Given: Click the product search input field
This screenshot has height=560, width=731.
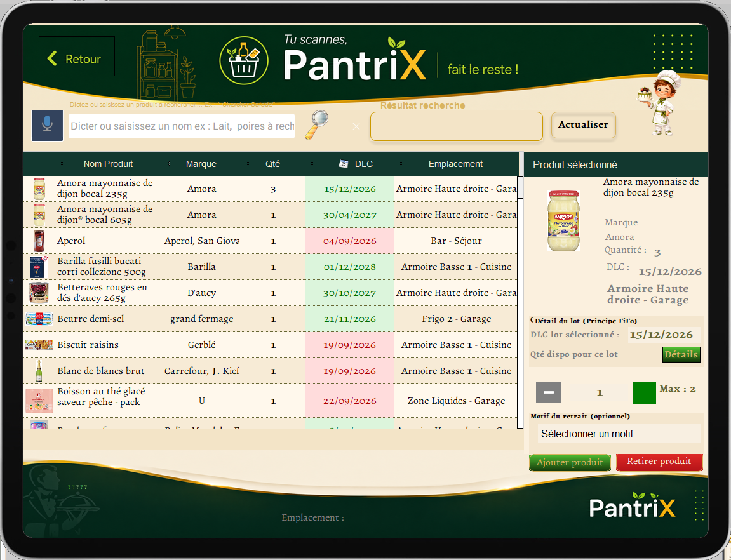Looking at the screenshot, I should point(182,126).
